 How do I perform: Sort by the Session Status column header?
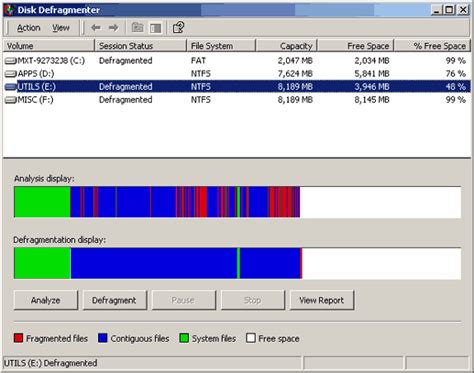140,46
